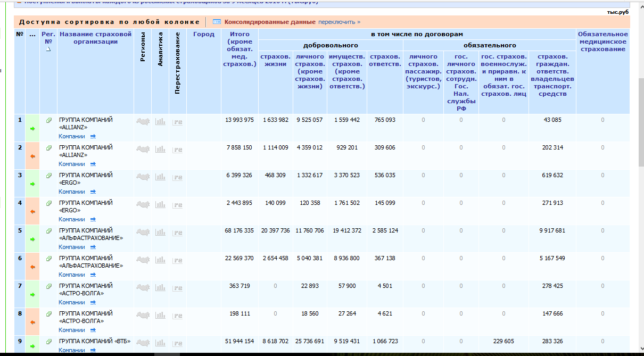
Task: Click cell value 20 397 736
Action: (276, 230)
